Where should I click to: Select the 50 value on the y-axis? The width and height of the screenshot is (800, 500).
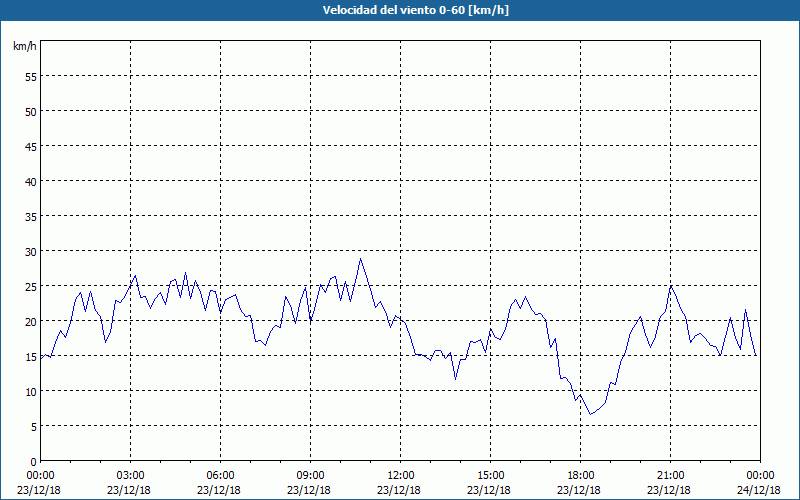pos(31,111)
